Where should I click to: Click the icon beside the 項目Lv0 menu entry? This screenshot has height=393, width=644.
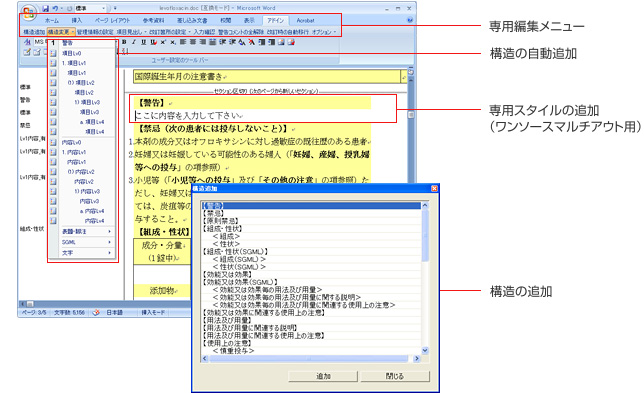coord(53,53)
